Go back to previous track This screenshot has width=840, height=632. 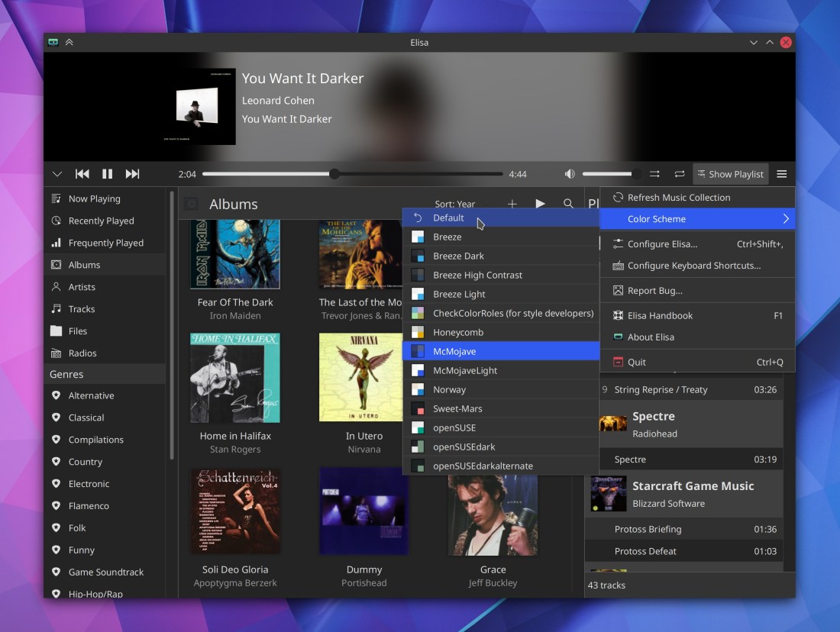coord(82,174)
